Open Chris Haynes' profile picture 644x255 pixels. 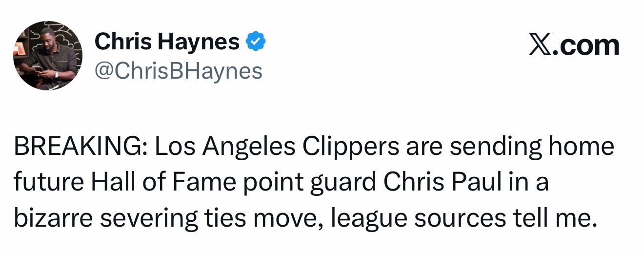[47, 56]
